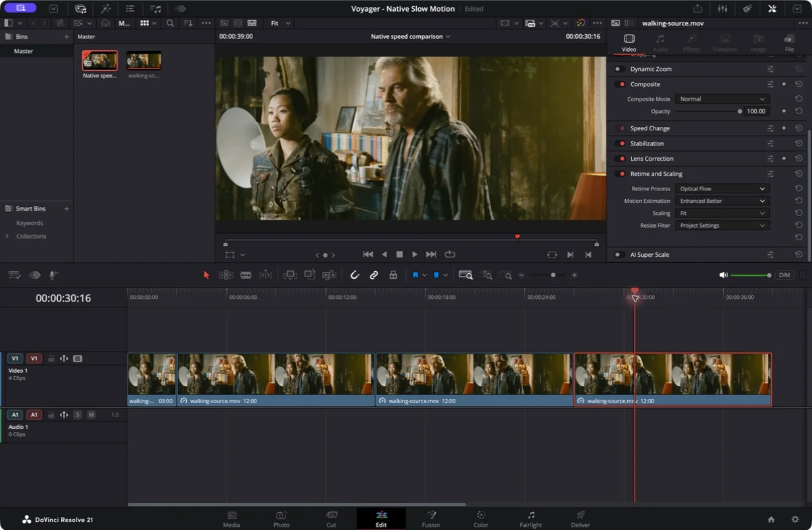812x530 pixels.
Task: Open the Color page
Action: pyautogui.click(x=481, y=519)
